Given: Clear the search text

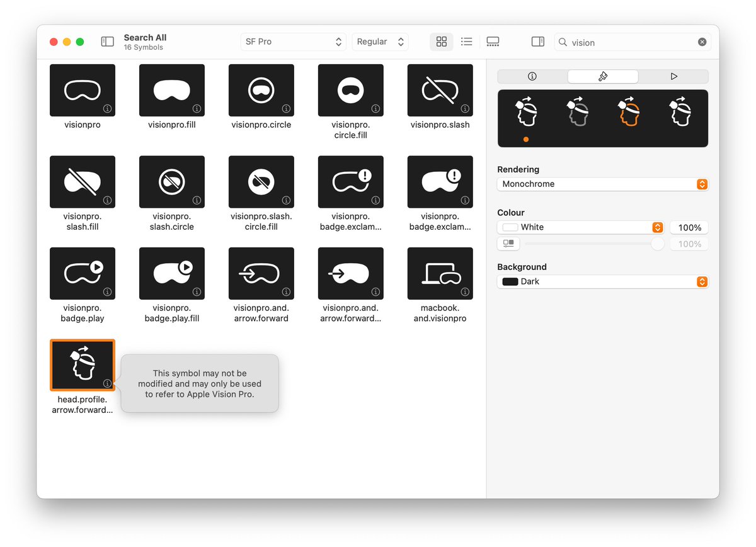Looking at the screenshot, I should tap(702, 42).
